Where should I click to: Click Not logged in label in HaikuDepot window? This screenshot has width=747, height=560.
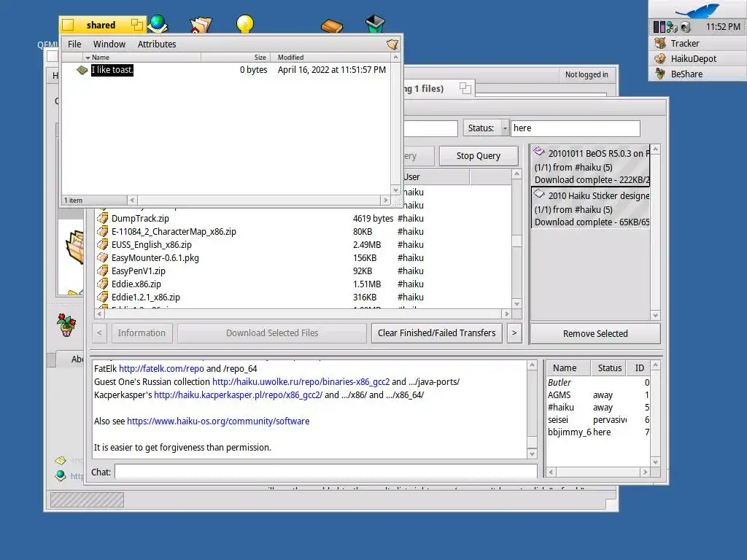click(x=587, y=75)
